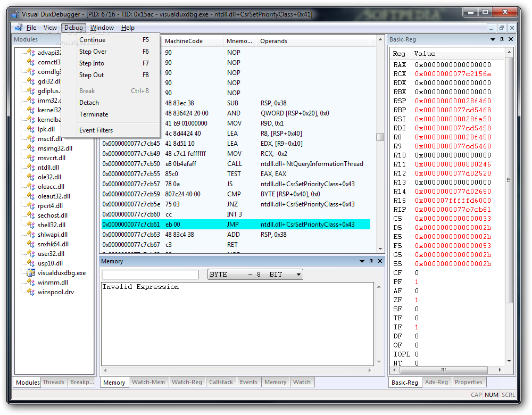The image size is (532, 415).
Task: Click the Value column header in registers
Action: tap(458, 54)
